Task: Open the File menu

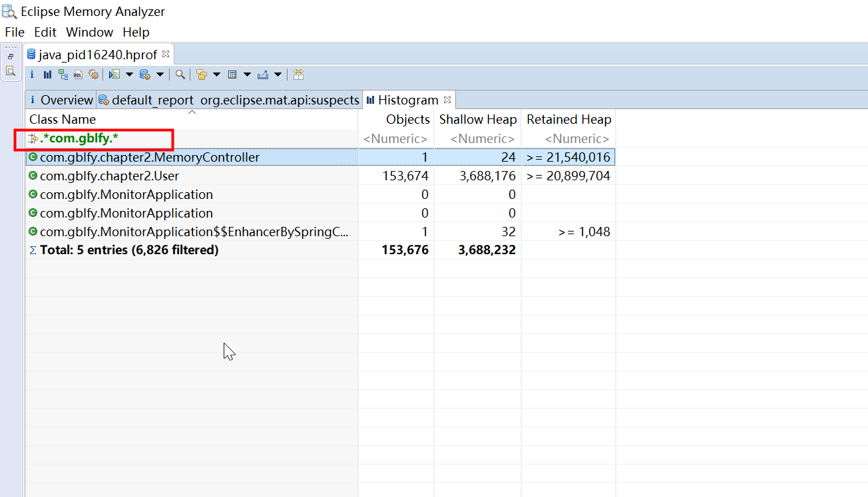Action: (15, 32)
